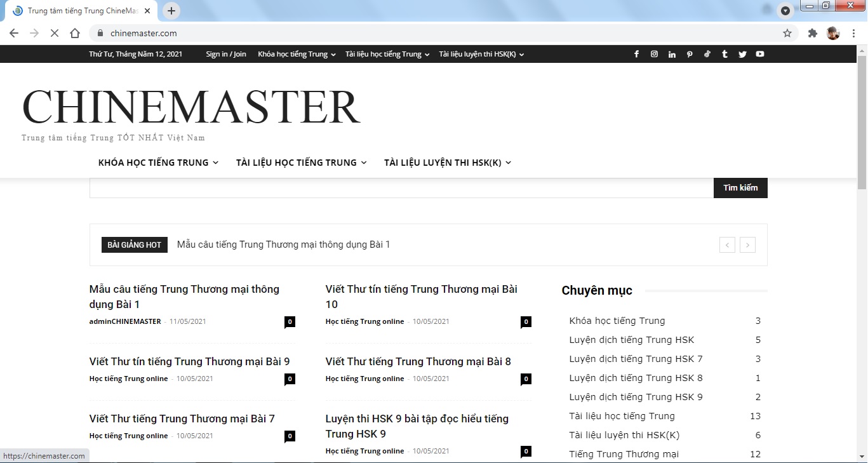Open article 'Viết Thư tiếng Trung Thương mại Bài 8'
Viewport: 868px width, 463px height.
[418, 361]
